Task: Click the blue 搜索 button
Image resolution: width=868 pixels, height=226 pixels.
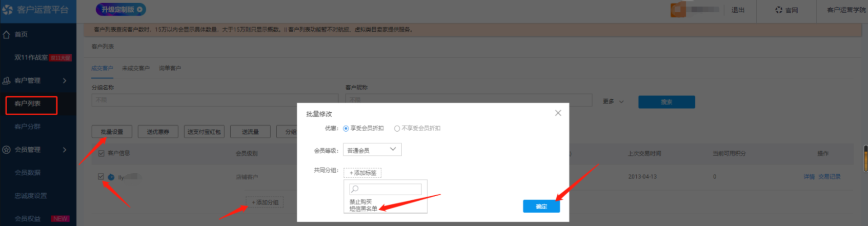Action: [x=667, y=102]
